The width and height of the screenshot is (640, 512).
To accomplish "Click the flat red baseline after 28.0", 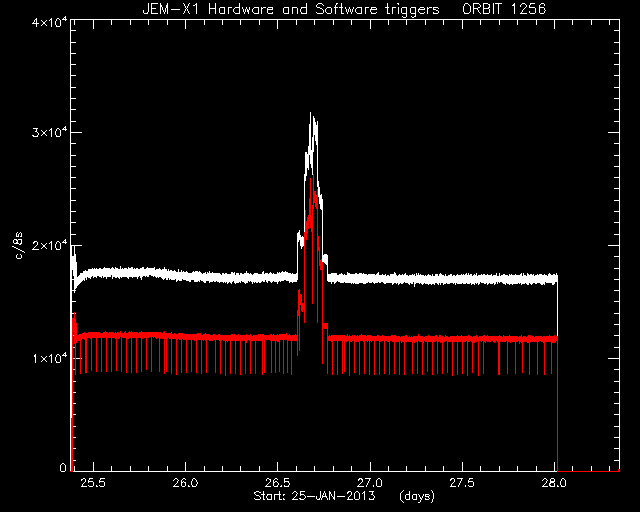I will (x=589, y=471).
